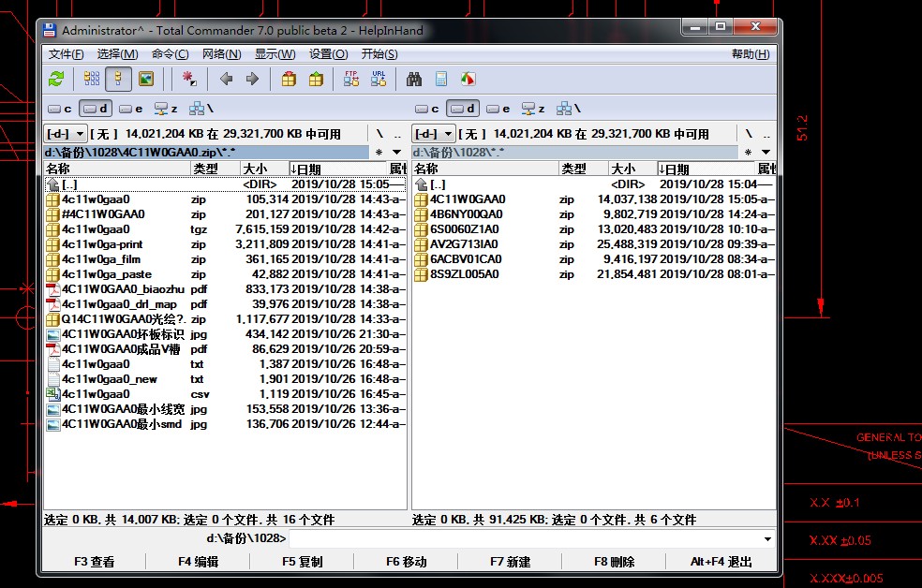Toggle the full details view icon
The image size is (922, 588).
coord(118,79)
